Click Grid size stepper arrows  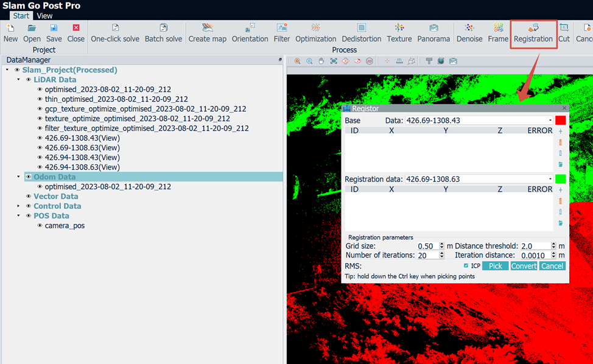441,246
